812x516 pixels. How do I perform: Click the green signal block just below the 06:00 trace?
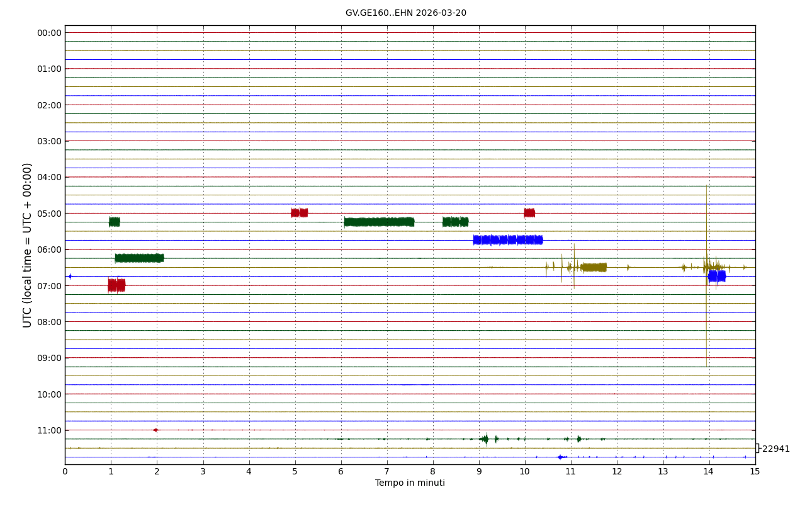139,258
